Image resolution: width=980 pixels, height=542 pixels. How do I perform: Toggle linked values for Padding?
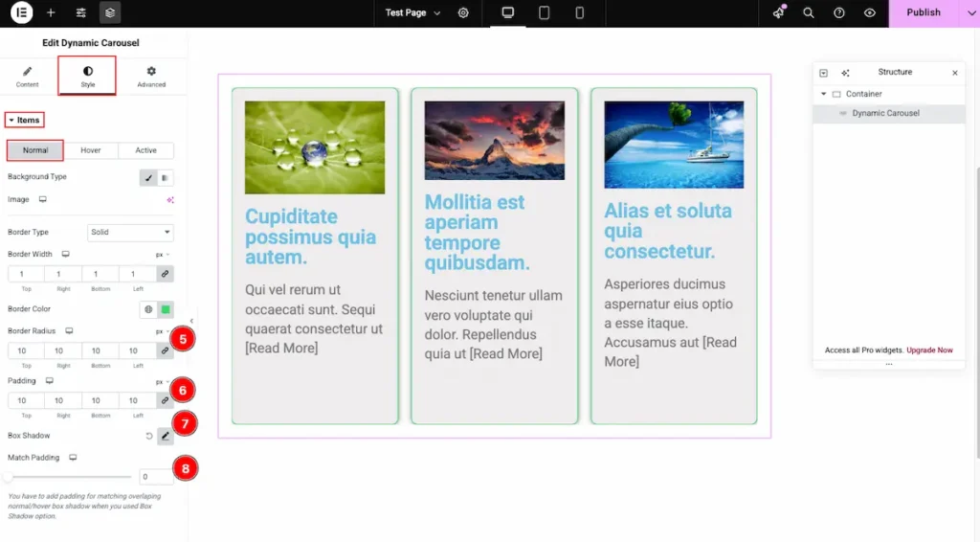pyautogui.click(x=165, y=400)
